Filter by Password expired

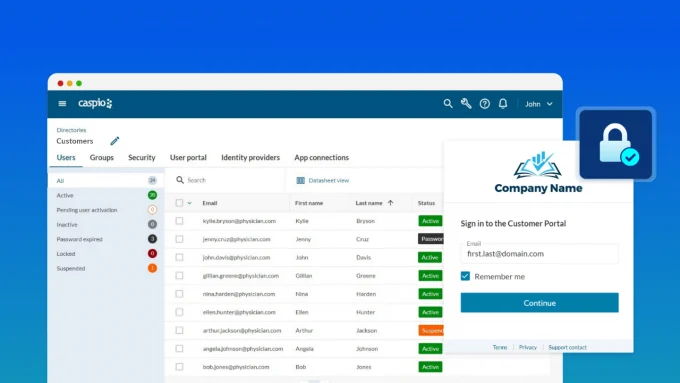pyautogui.click(x=106, y=239)
